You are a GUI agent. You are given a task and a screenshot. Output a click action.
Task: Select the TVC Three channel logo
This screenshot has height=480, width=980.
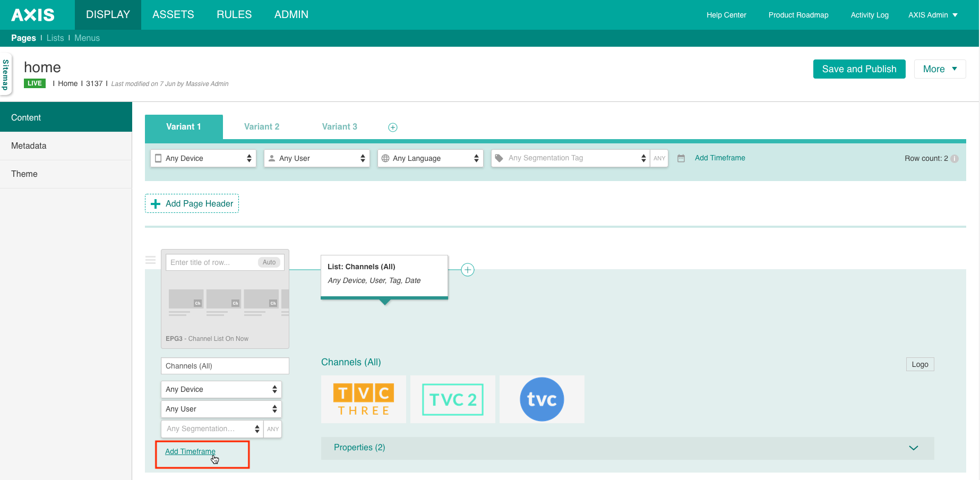click(x=364, y=399)
